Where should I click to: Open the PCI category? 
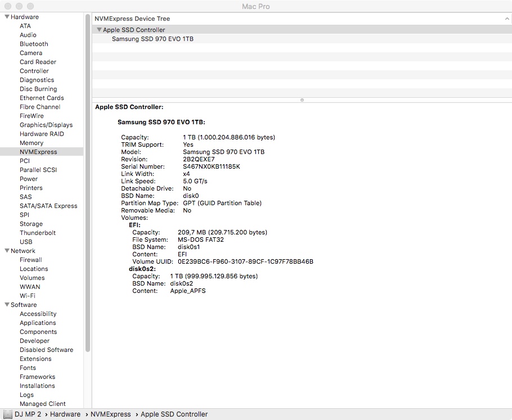[x=25, y=161]
